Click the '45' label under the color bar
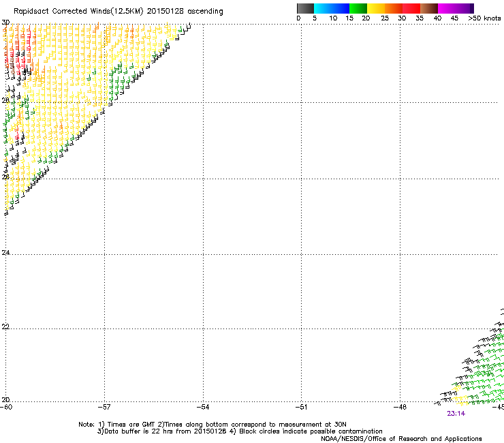This screenshot has width=504, height=443. click(x=454, y=18)
